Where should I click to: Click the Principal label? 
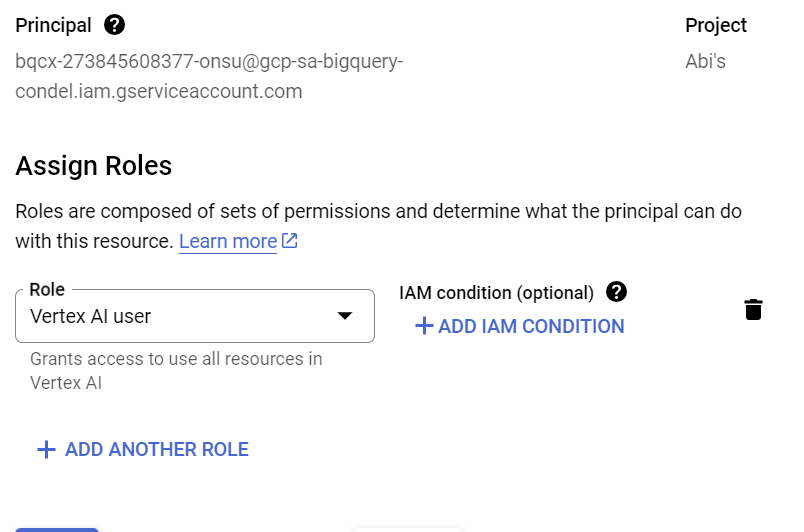coord(53,26)
